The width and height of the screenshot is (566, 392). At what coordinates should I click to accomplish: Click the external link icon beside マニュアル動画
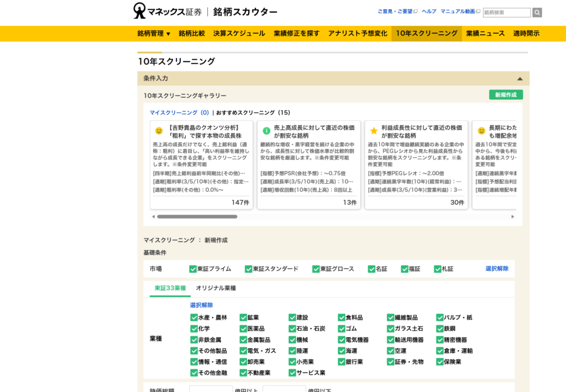pos(478,12)
